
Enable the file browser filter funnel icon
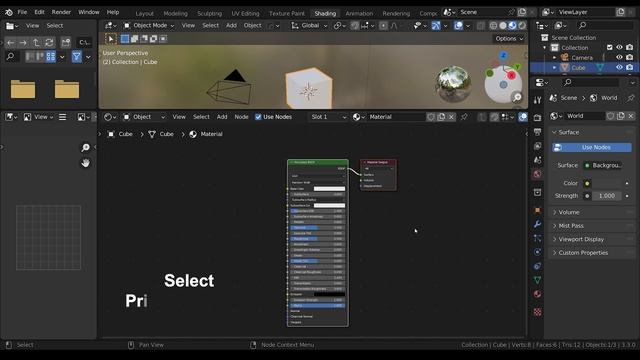point(76,56)
